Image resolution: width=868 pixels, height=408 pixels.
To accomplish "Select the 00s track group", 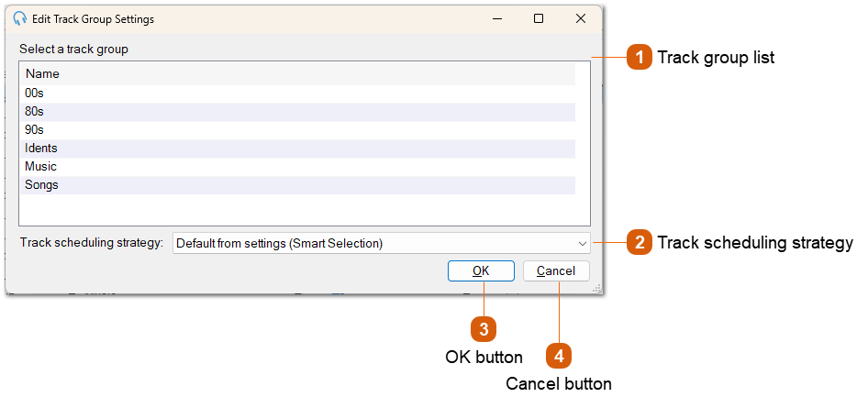I will [x=34, y=93].
